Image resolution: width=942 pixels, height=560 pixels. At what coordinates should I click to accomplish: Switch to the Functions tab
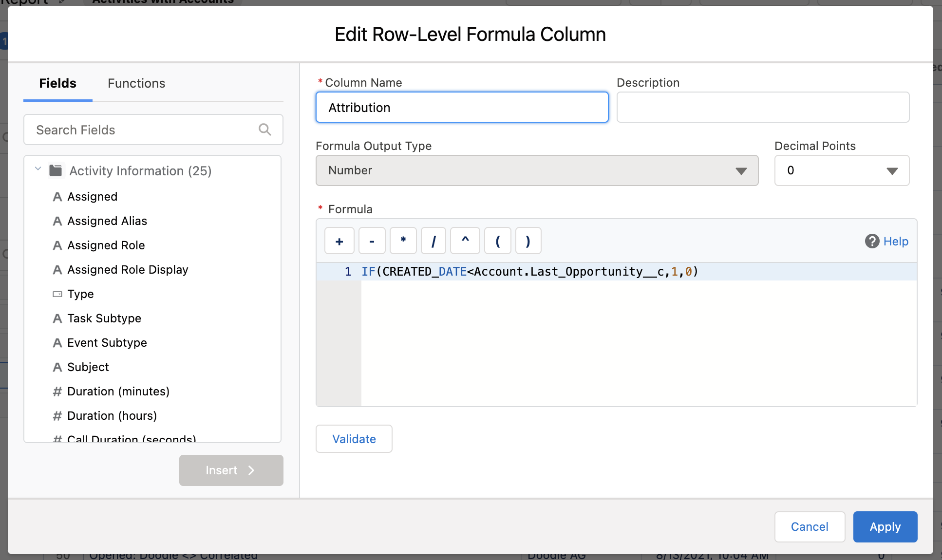click(x=136, y=83)
